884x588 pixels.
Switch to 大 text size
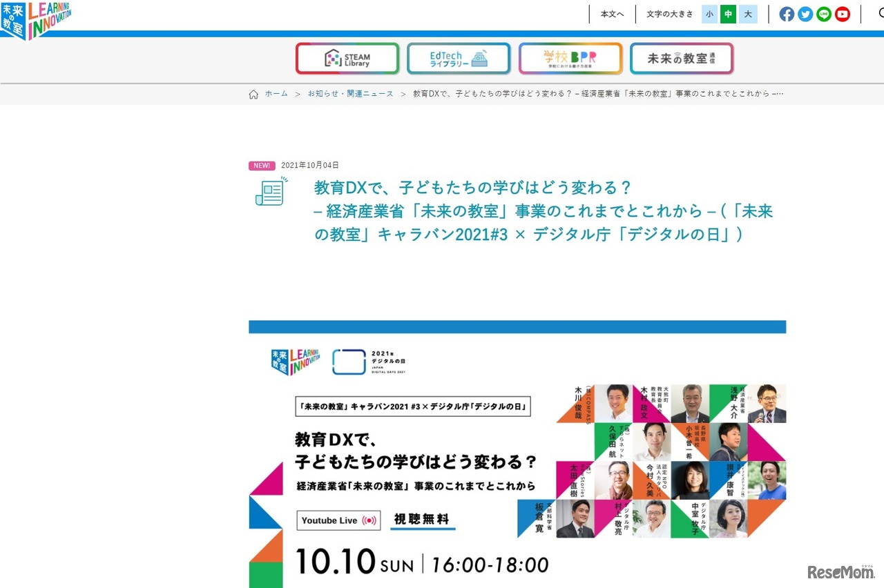click(747, 14)
